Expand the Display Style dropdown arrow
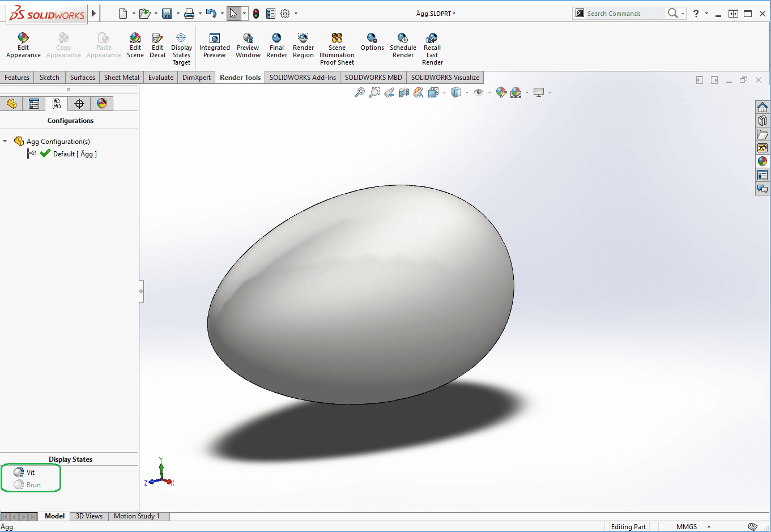 [x=467, y=93]
